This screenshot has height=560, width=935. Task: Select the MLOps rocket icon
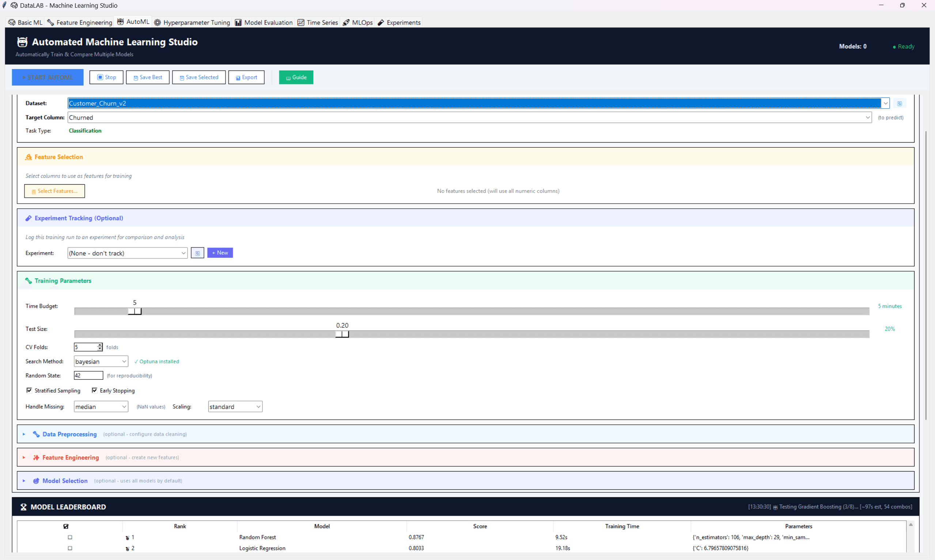[346, 22]
